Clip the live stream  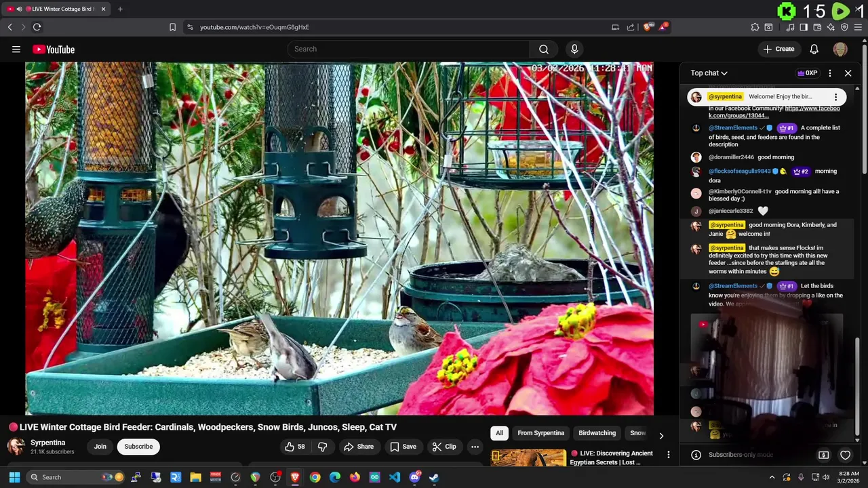[444, 447]
